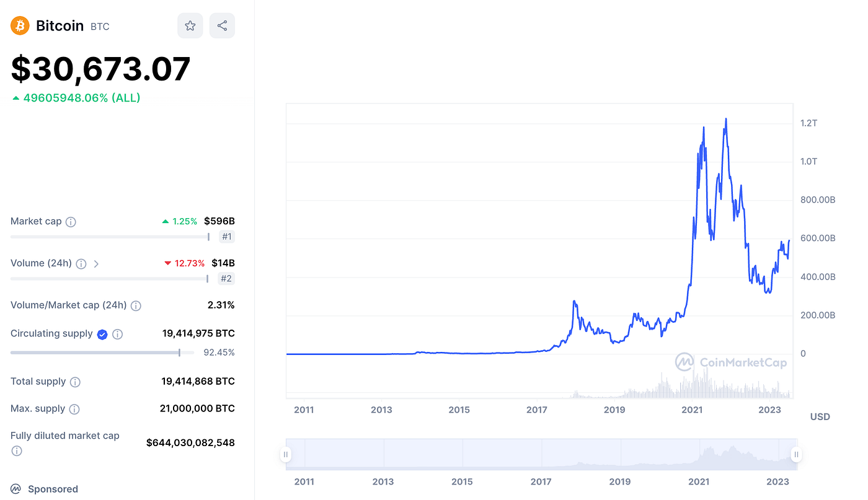Click the verified Circulating supply badge
The width and height of the screenshot is (868, 500).
click(x=102, y=335)
